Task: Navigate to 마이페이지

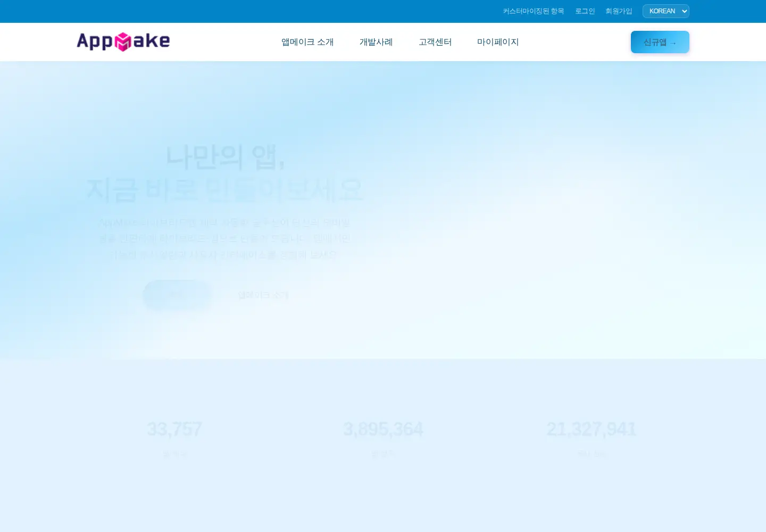Action: pos(498,42)
